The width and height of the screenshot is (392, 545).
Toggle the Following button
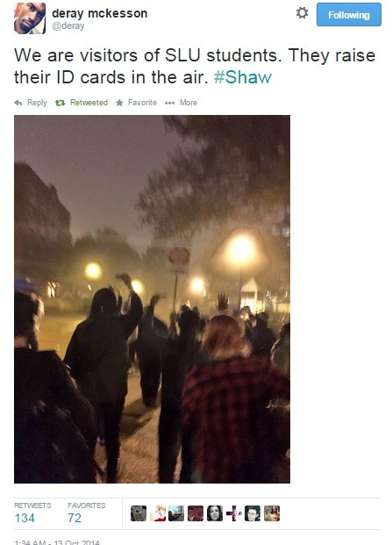[x=349, y=15]
